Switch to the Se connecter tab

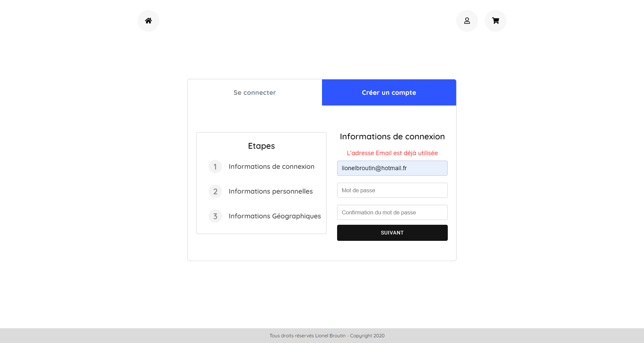[255, 92]
